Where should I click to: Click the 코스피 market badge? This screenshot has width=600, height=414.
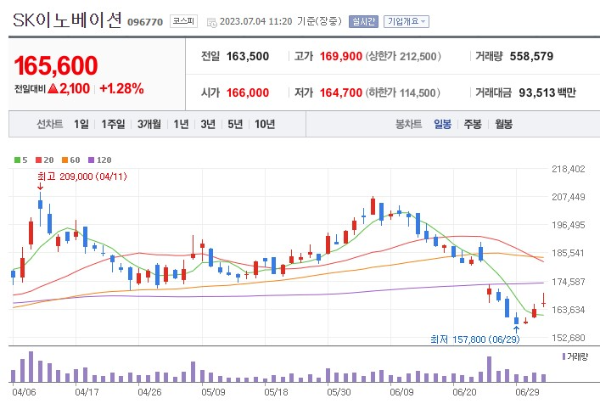(184, 21)
